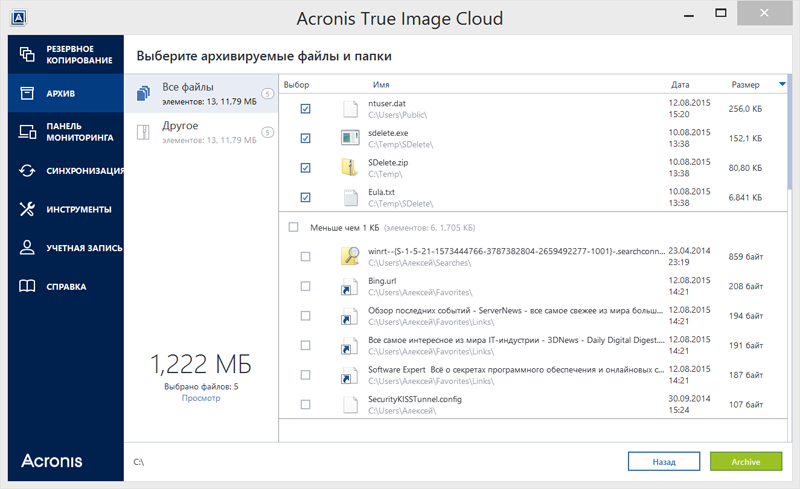
Task: Click the Все файлы stacked documents icon
Action: click(x=143, y=93)
